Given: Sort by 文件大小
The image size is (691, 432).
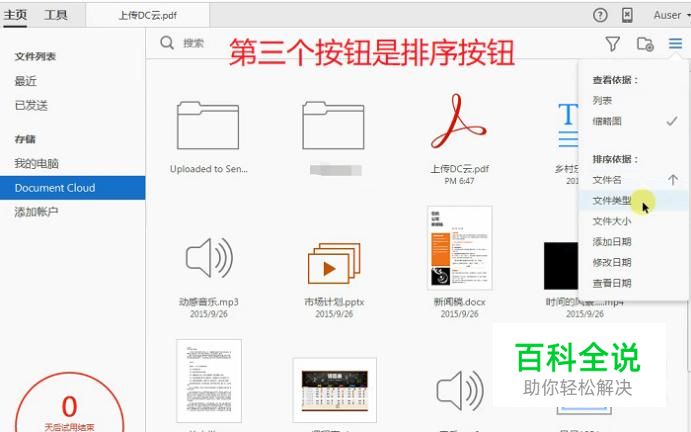Looking at the screenshot, I should pos(612,221).
